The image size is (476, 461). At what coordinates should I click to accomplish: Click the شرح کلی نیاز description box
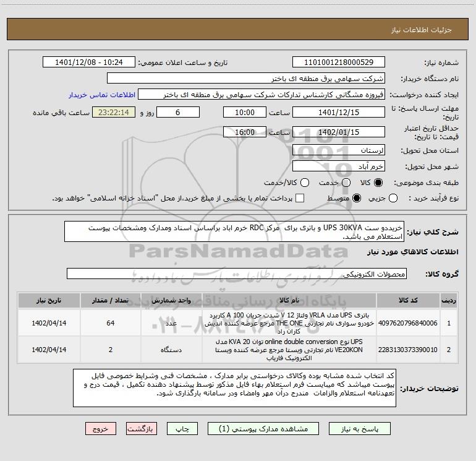click(234, 232)
